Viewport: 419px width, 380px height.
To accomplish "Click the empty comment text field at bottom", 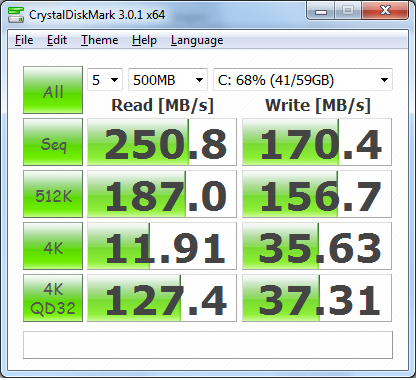I will point(208,345).
